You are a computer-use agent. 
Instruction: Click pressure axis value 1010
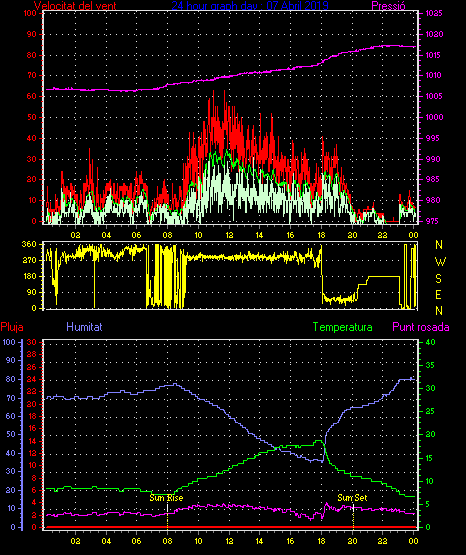(434, 75)
